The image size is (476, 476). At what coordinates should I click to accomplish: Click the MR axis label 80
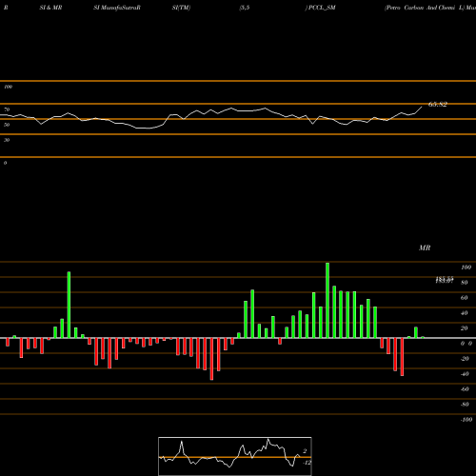pyautogui.click(x=465, y=283)
